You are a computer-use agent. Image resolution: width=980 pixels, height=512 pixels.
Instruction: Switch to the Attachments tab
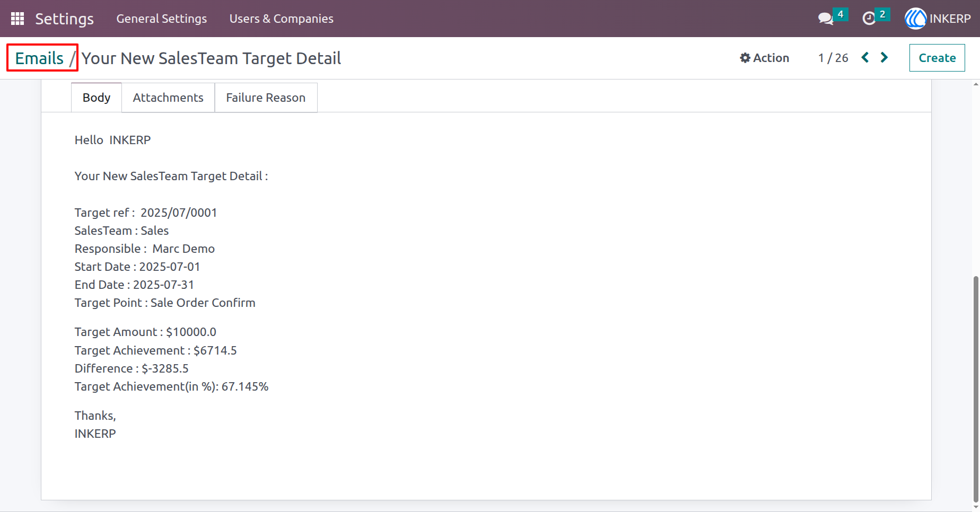(x=168, y=98)
